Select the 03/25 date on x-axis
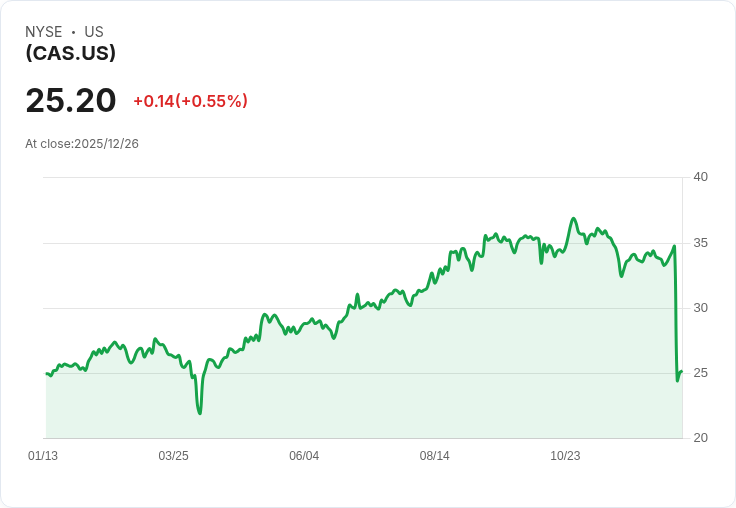Viewport: 736px width, 508px height. [173, 456]
